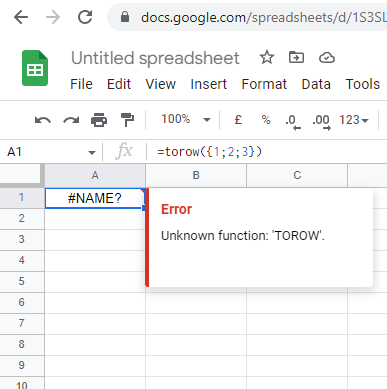The image size is (387, 389).
Task: Open the Tools menu
Action: tap(362, 84)
